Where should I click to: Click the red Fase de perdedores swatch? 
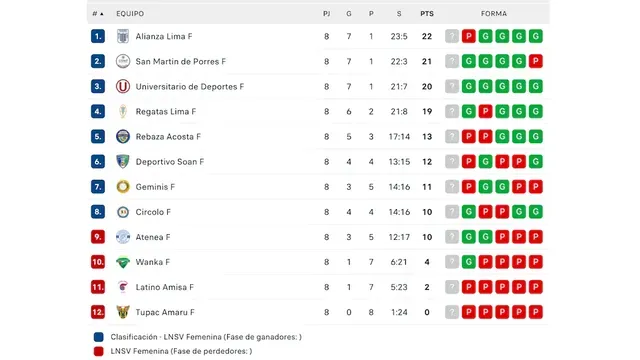coord(98,351)
